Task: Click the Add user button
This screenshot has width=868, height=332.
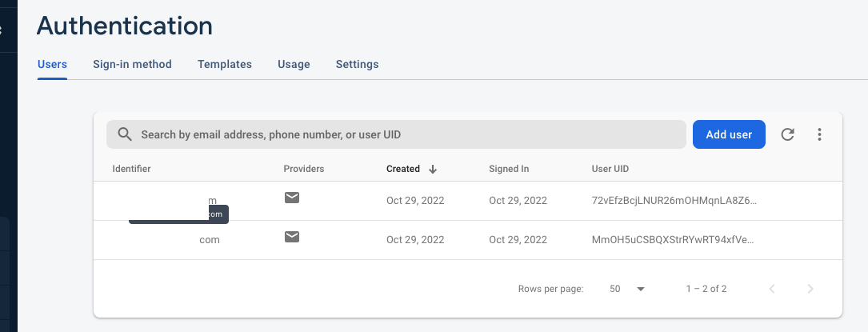Action: 729,134
